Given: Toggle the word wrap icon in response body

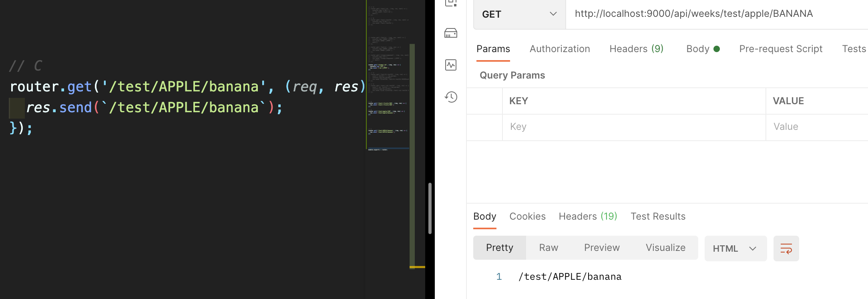Looking at the screenshot, I should [786, 248].
